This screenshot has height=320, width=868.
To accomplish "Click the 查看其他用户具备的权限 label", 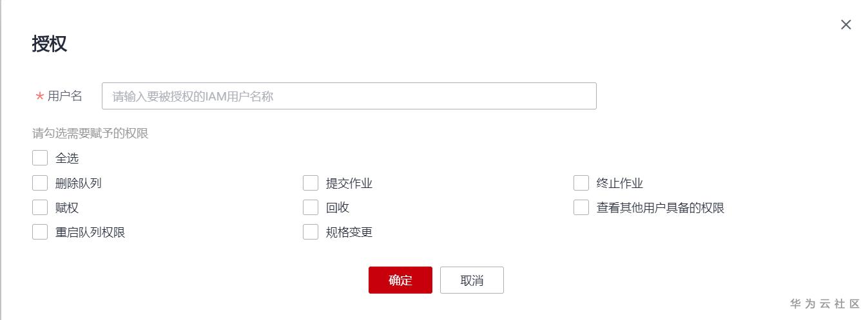I will (x=661, y=207).
